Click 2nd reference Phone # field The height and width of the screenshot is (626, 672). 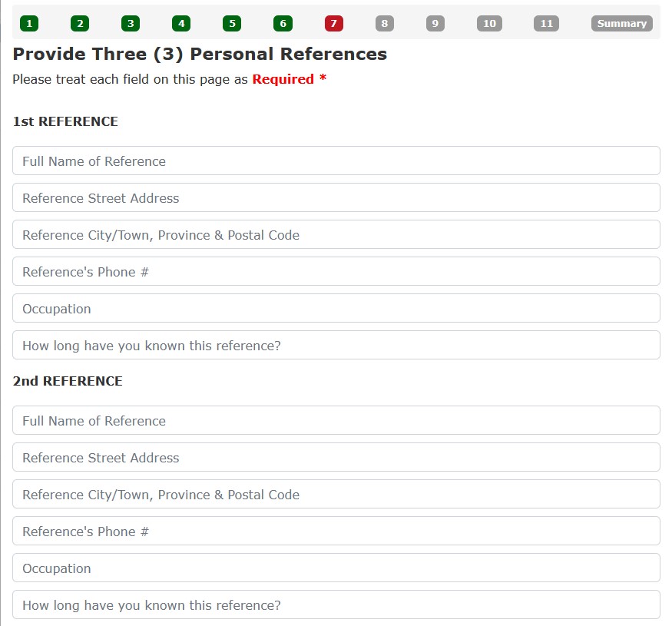click(336, 532)
